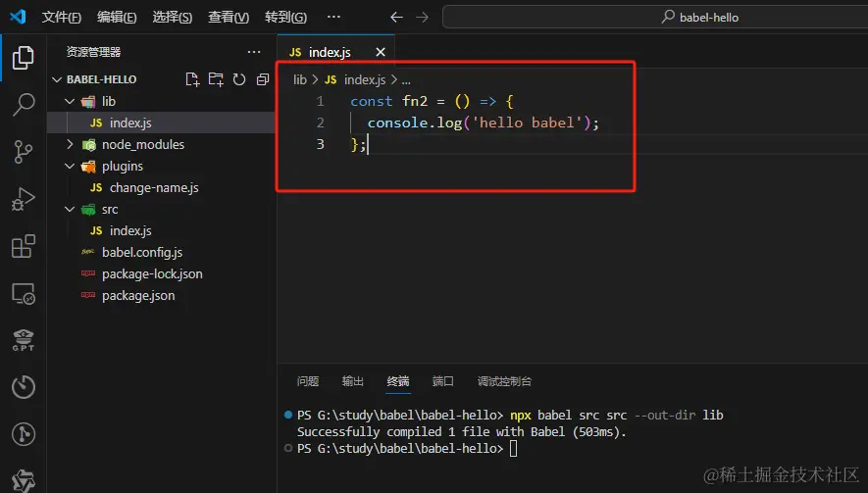
Task: Open the Extensions view
Action: [x=23, y=246]
